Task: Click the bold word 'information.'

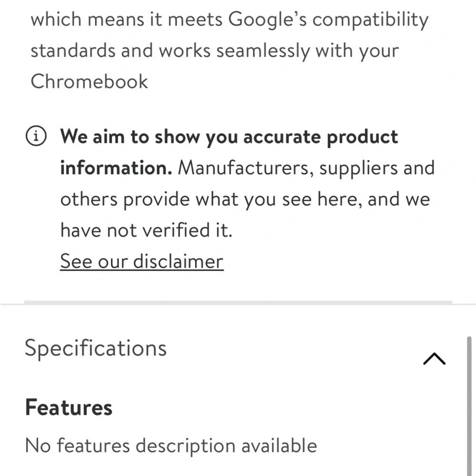Action: coord(116,168)
